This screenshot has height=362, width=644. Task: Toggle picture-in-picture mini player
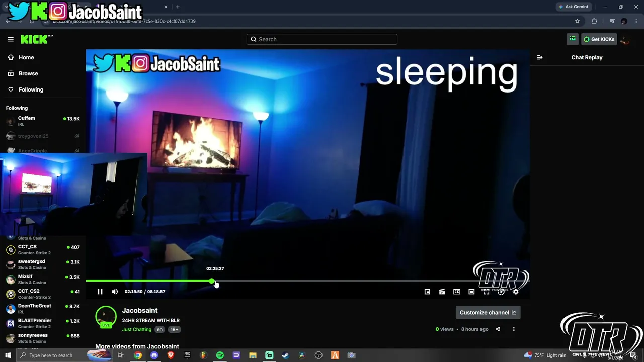[x=427, y=292]
